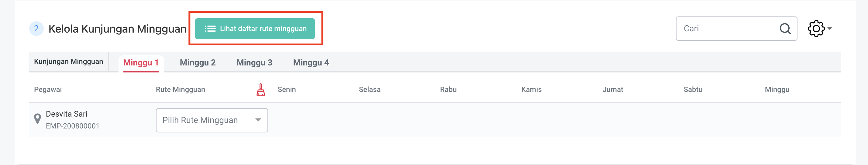Click the broom clear-routes icon

[260, 90]
